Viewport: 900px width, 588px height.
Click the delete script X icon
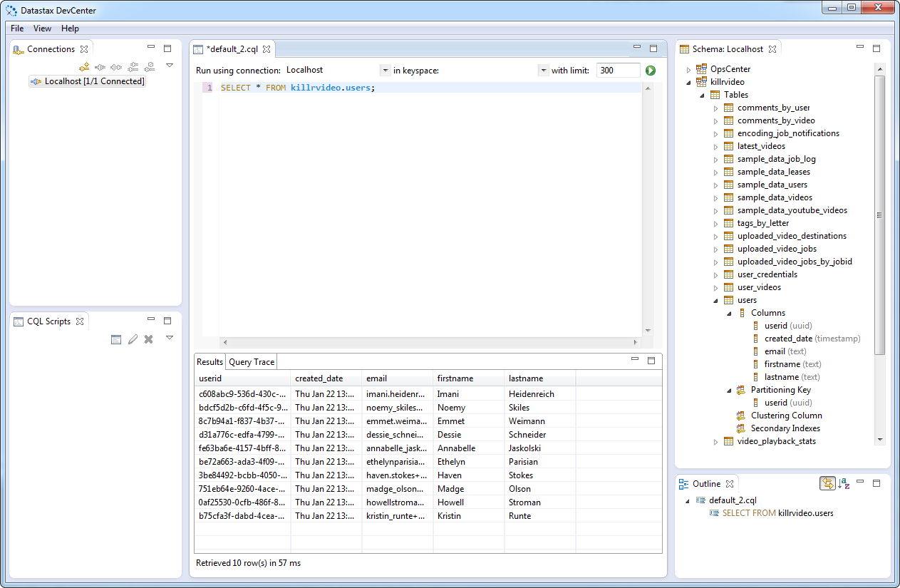point(148,339)
